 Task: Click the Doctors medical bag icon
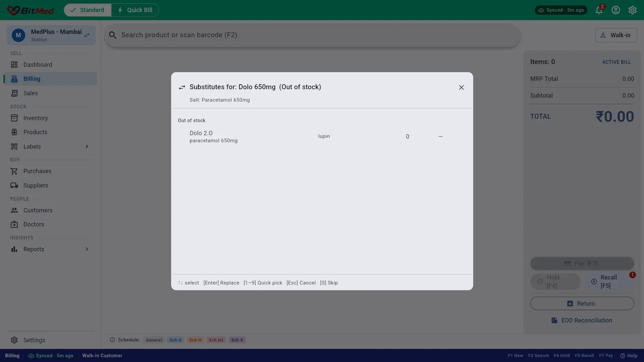[14, 224]
